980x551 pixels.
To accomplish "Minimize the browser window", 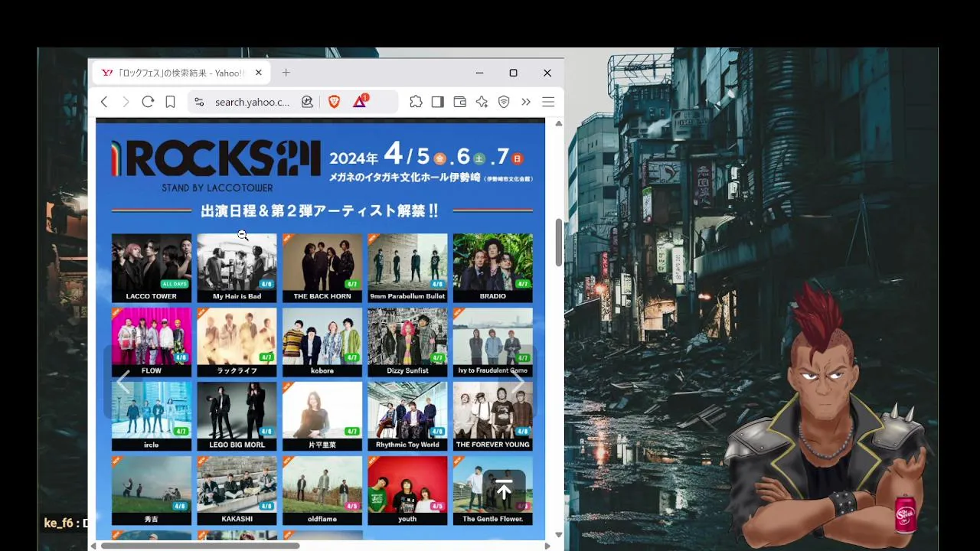I will [x=479, y=73].
